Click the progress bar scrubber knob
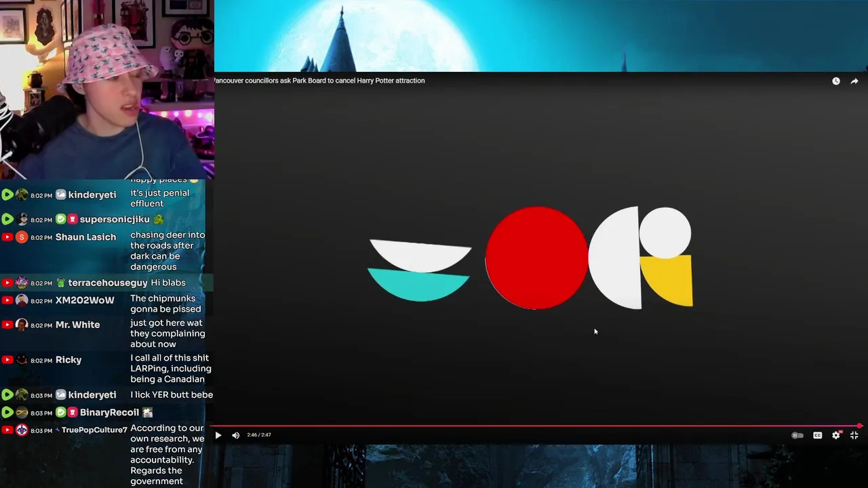The height and width of the screenshot is (488, 868). coord(859,426)
